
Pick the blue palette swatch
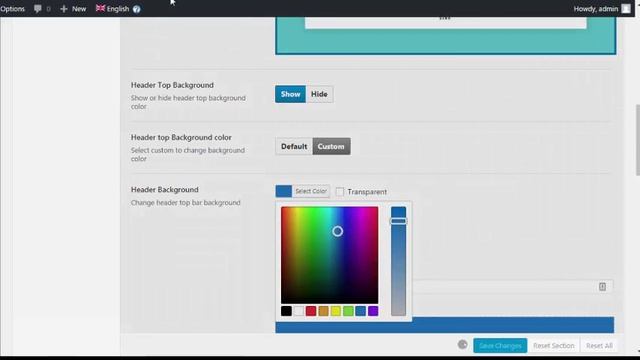pyautogui.click(x=360, y=311)
